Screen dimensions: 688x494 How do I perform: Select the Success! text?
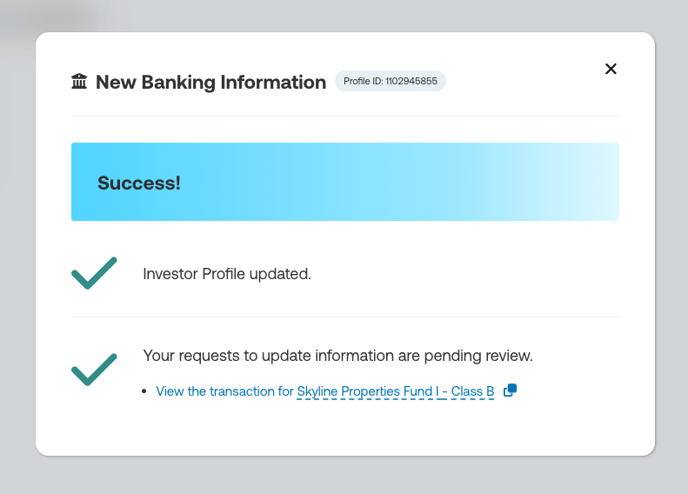click(139, 183)
